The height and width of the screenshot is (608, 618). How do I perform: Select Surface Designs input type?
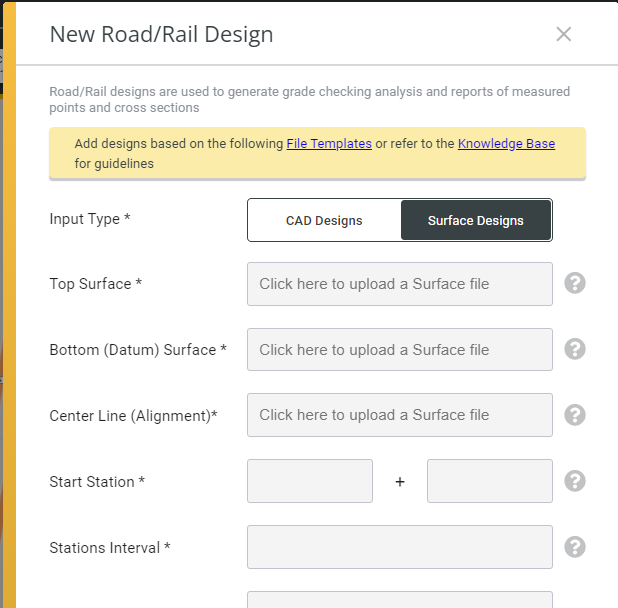[476, 220]
